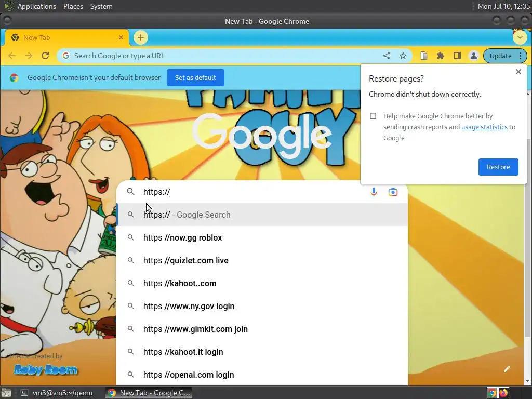532x399 pixels.
Task: Click the Restore button
Action: [x=498, y=167]
